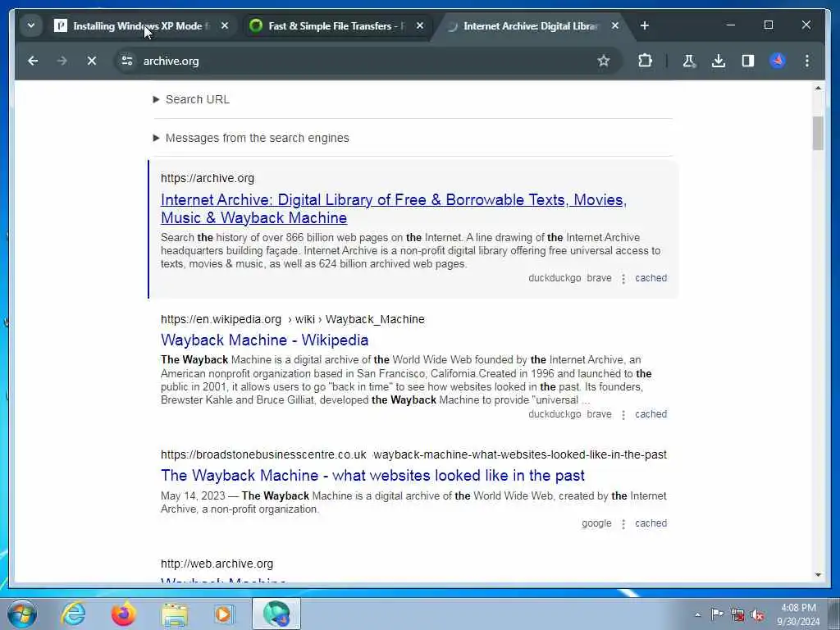Click the https://archive.org result URL
Viewport: 840px width, 630px height.
[208, 178]
